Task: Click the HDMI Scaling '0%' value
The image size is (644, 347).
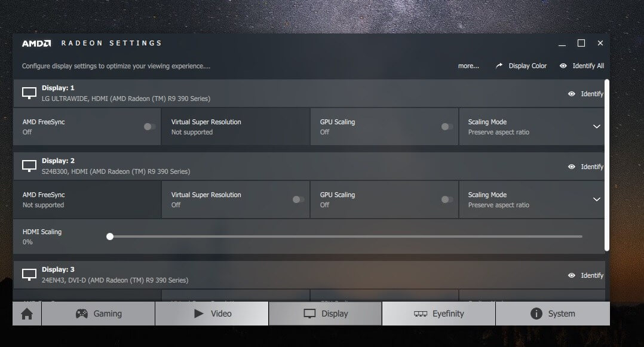Action: pyautogui.click(x=27, y=242)
